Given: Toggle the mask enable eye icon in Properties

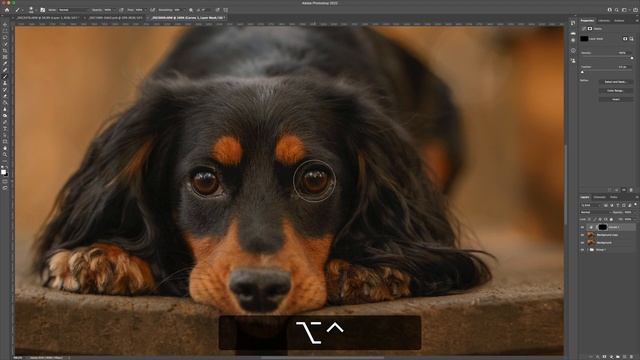Looking at the screenshot, I should pos(624,190).
